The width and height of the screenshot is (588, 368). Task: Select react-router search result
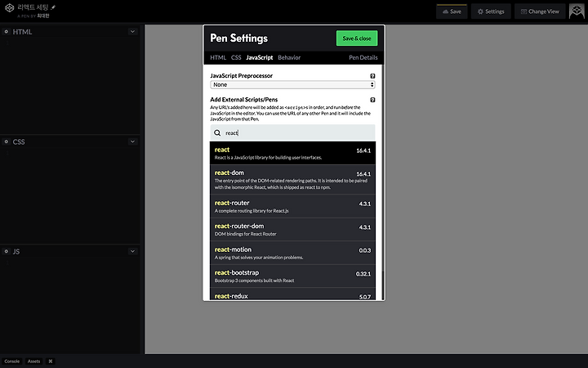click(292, 206)
